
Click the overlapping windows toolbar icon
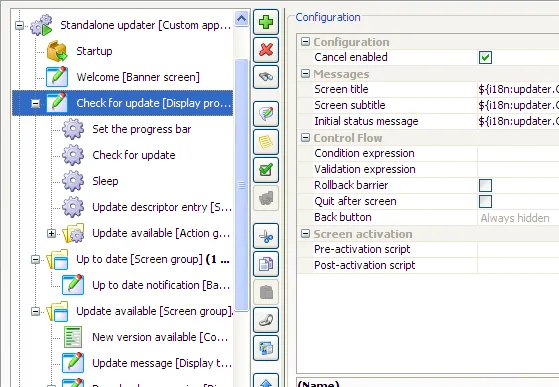point(266,348)
